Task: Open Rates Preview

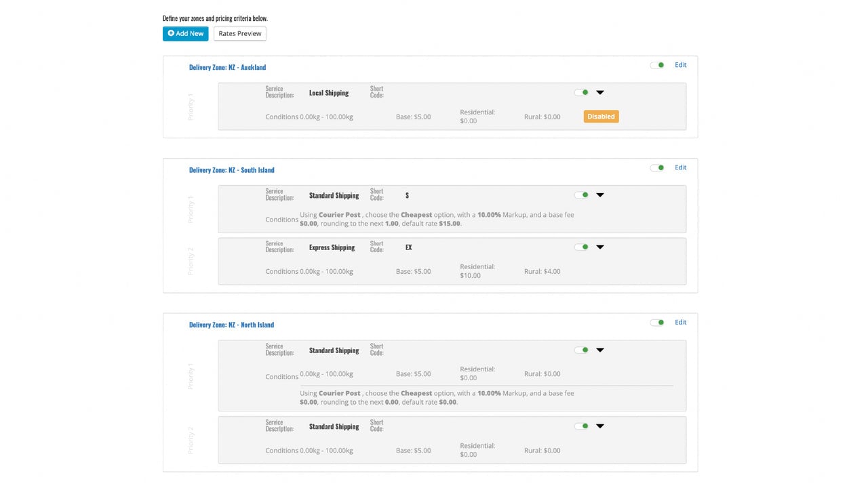Action: (240, 33)
